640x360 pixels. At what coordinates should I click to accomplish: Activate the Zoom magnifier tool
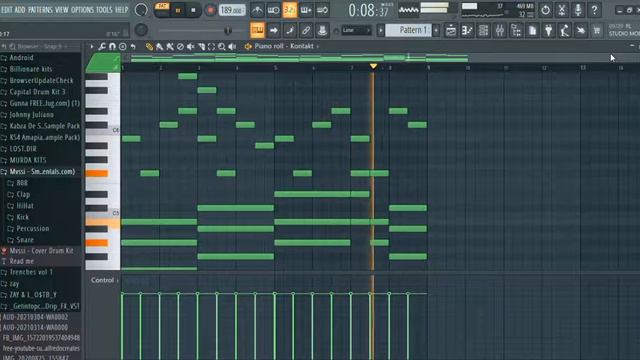[x=222, y=47]
